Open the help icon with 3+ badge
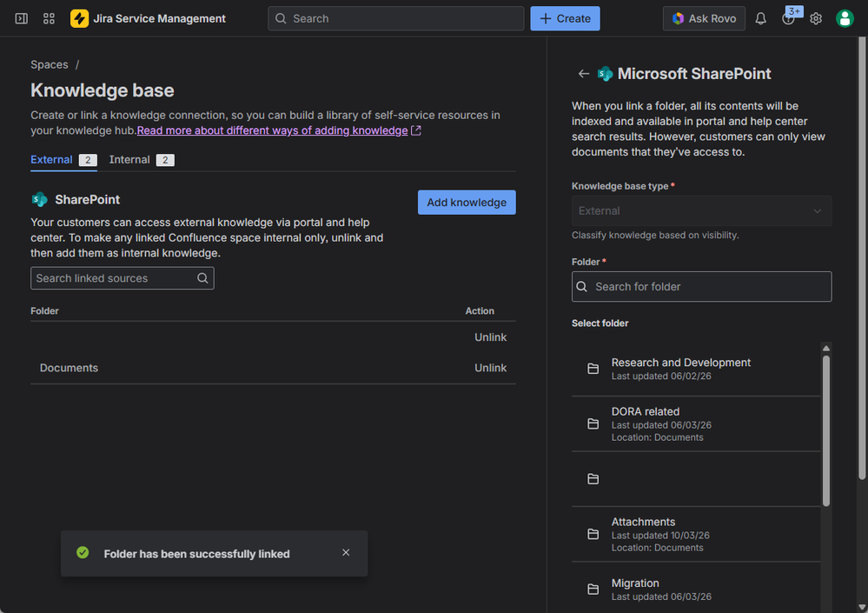868x613 pixels. [788, 18]
